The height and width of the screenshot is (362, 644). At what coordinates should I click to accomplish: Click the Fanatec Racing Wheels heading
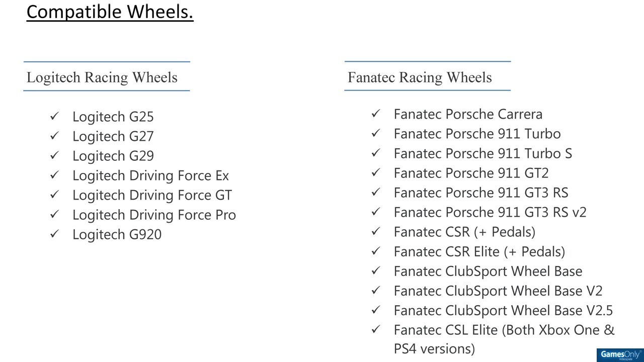420,77
